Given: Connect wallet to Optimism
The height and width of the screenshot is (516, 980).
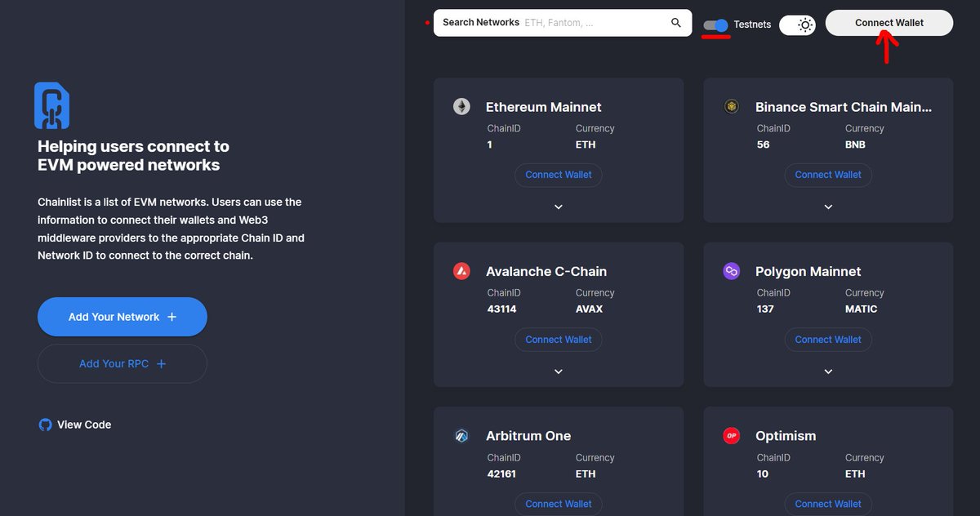Looking at the screenshot, I should click(x=828, y=504).
